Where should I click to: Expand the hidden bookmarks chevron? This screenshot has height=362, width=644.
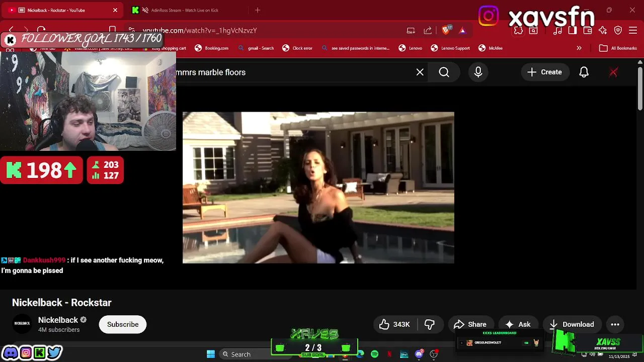579,48
